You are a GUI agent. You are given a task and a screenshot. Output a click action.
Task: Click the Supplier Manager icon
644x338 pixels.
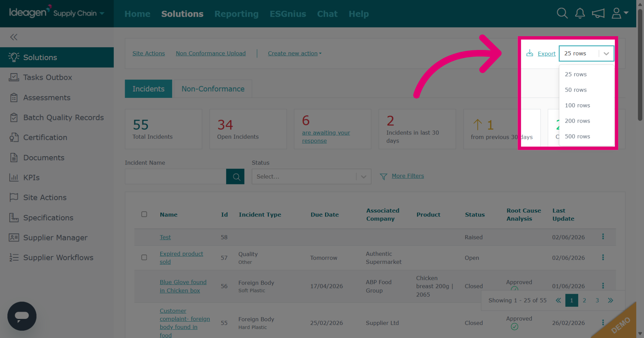click(x=14, y=238)
